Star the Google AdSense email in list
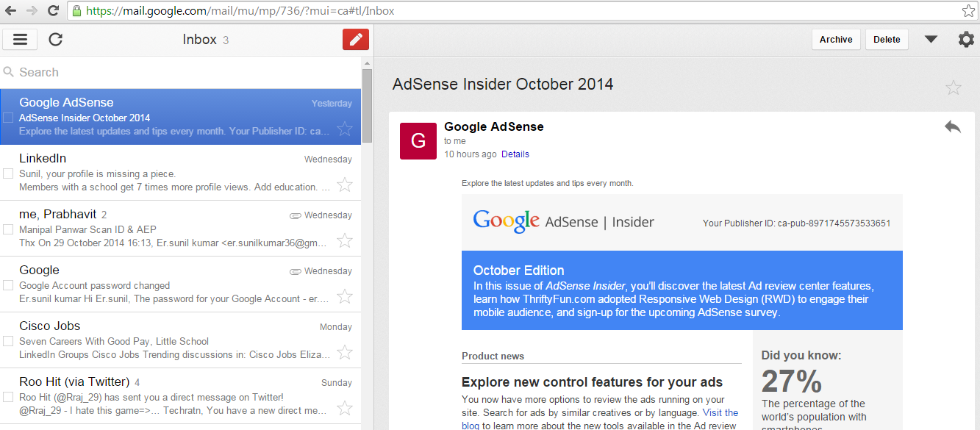Screen dimensions: 980x430 click(345, 129)
